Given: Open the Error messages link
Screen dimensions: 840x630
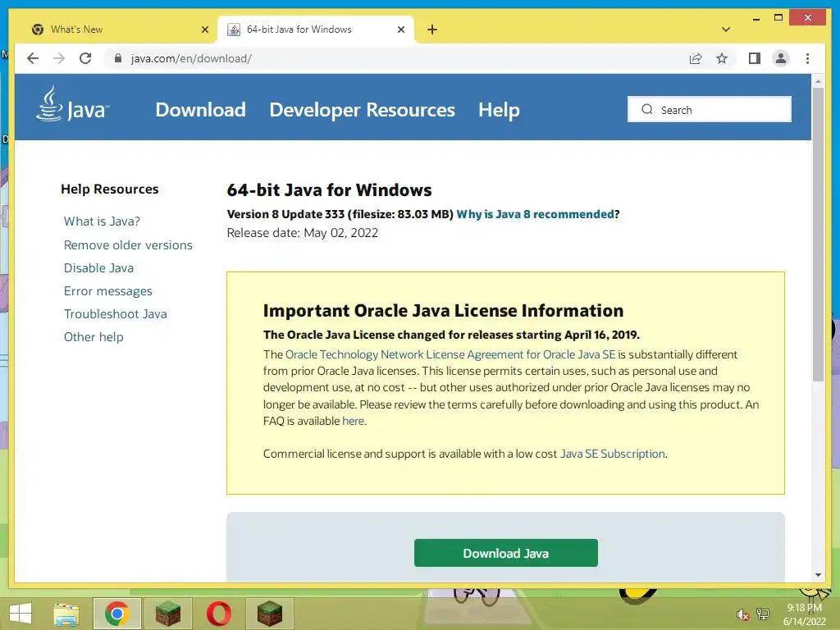Looking at the screenshot, I should click(107, 291).
